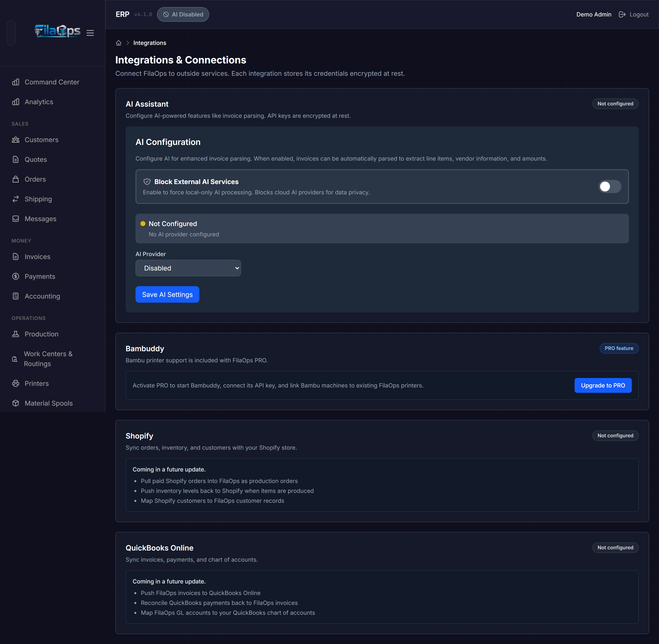The height and width of the screenshot is (644, 659).
Task: Click the Invoices document icon
Action: 16,257
